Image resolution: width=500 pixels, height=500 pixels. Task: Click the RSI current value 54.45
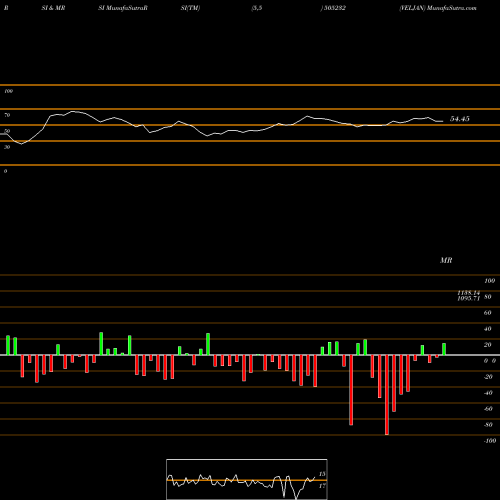[460, 119]
